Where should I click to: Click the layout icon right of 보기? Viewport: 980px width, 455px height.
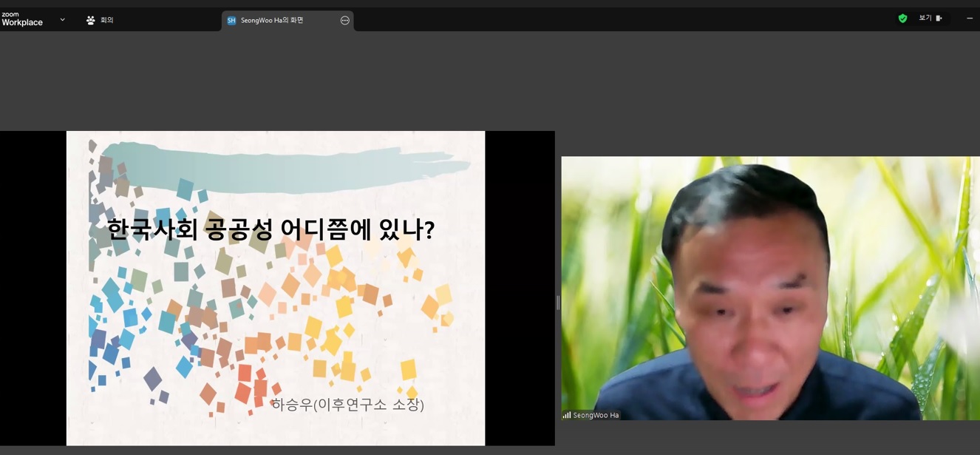click(x=939, y=18)
